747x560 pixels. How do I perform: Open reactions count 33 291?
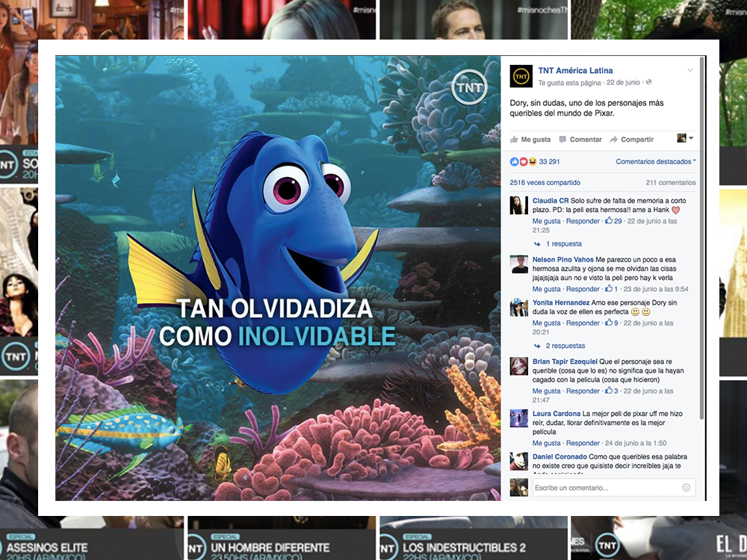click(549, 162)
